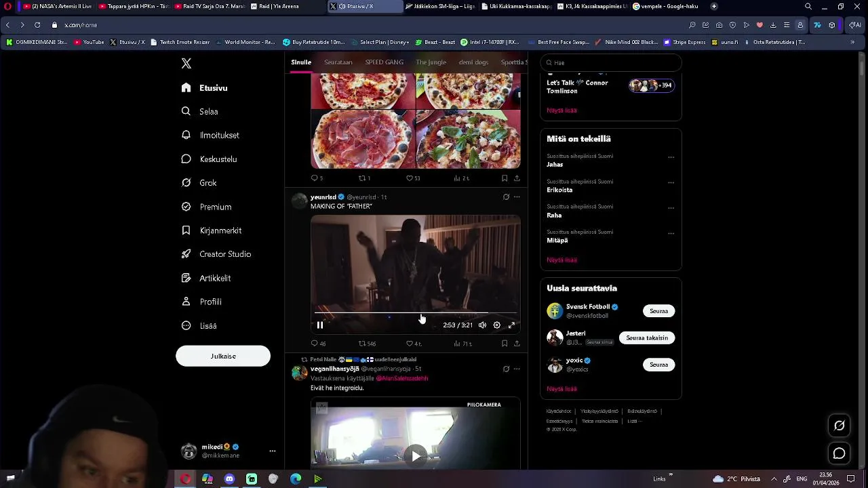The height and width of the screenshot is (488, 868).
Task: Share the yeunrlsd post
Action: pyautogui.click(x=517, y=344)
